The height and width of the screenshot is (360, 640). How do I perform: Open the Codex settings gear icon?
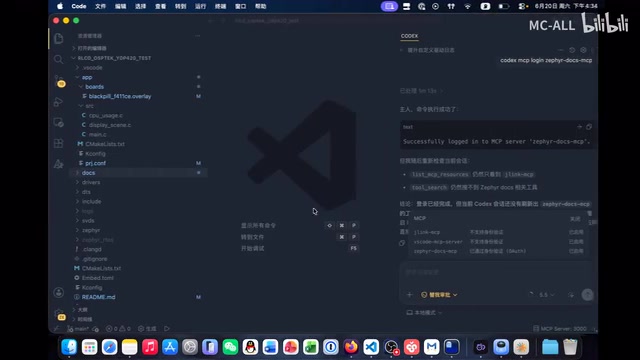pyautogui.click(x=583, y=50)
